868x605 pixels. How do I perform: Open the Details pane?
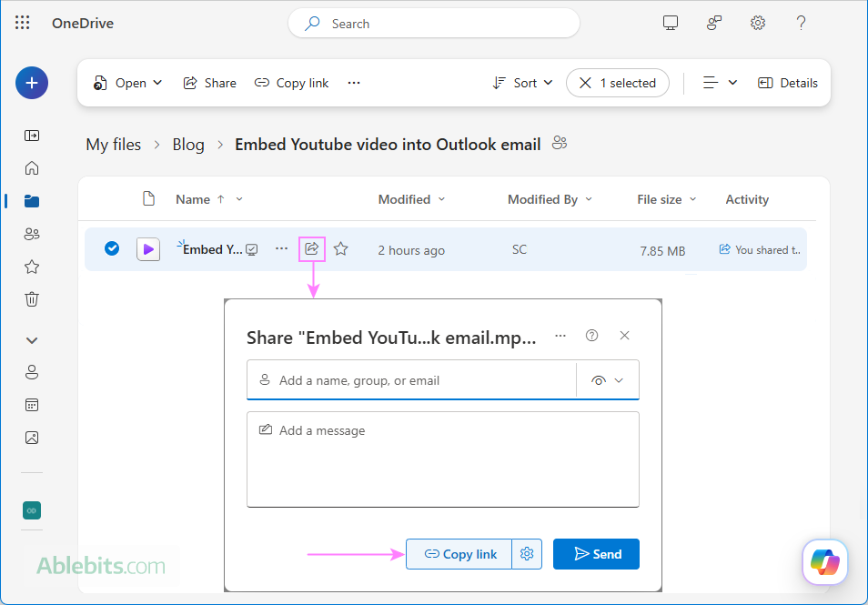788,83
